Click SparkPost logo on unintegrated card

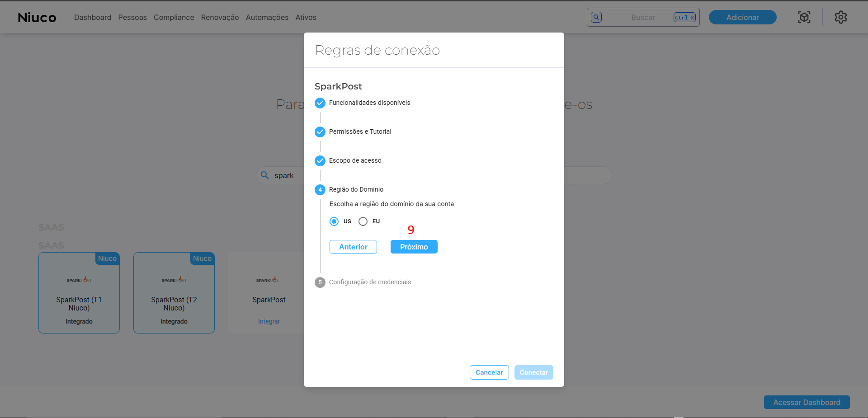269,280
